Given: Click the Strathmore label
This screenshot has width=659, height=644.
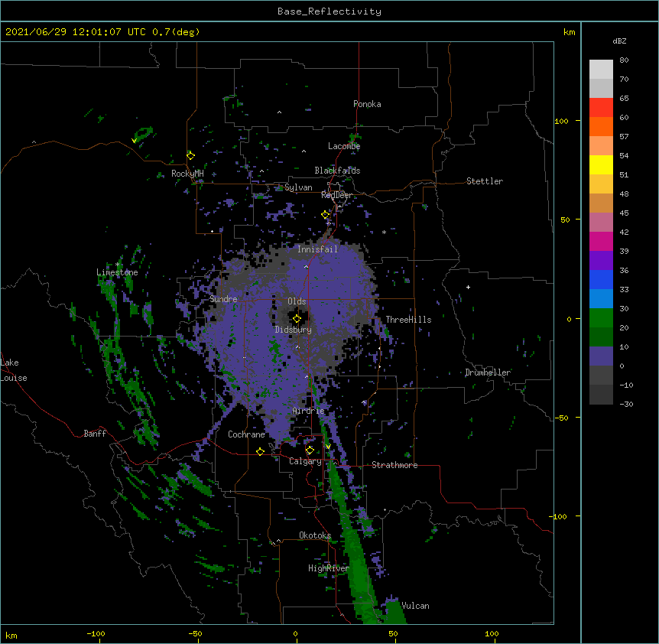Looking at the screenshot, I should (394, 465).
